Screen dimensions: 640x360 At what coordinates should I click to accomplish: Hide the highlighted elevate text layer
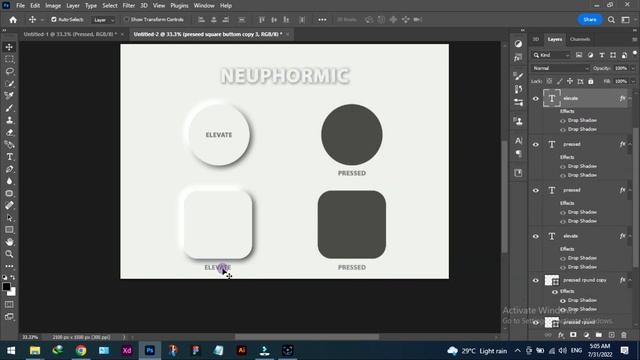click(536, 98)
